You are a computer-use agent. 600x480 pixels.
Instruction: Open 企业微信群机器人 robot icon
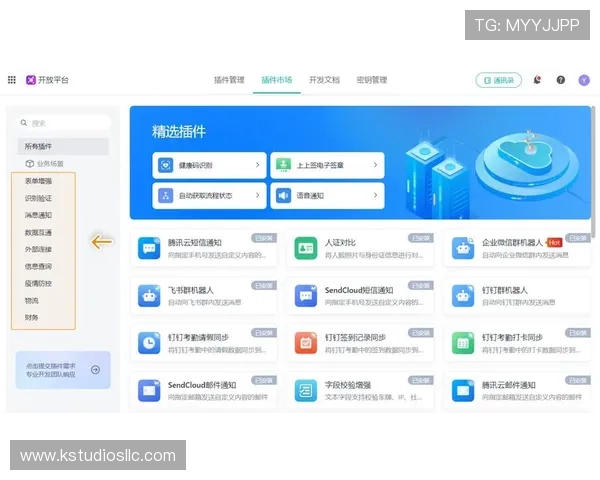tap(463, 248)
